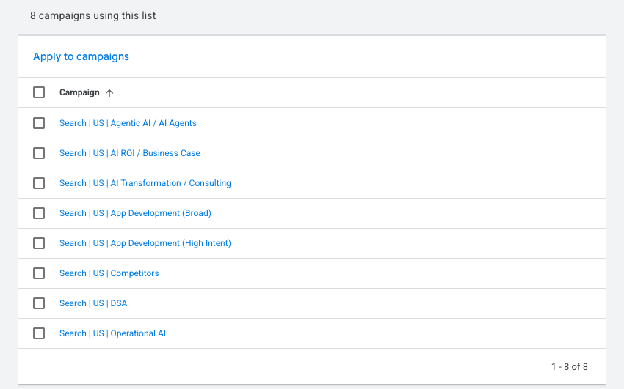Tick the Competitors campaign checkbox
The height and width of the screenshot is (389, 624).
pos(39,273)
